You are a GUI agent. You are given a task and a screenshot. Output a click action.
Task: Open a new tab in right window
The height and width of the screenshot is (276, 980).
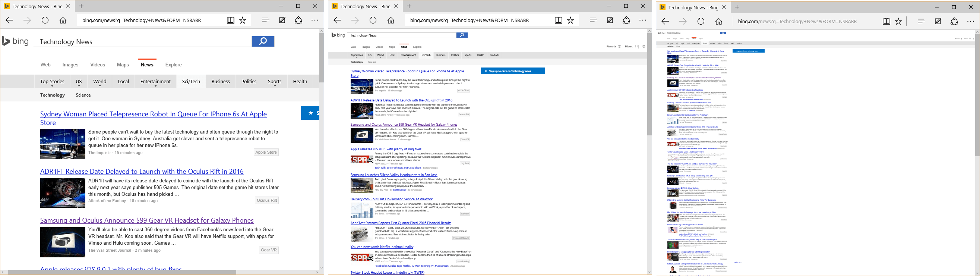coord(737,7)
